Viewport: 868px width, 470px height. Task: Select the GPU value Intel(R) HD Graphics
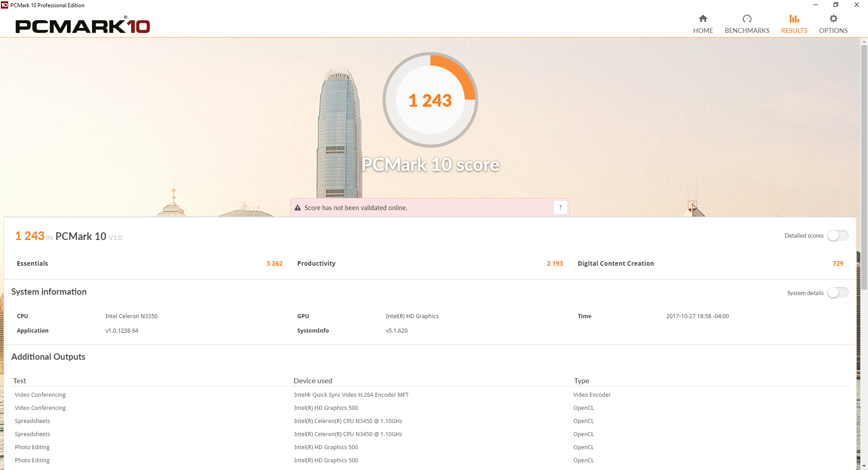coord(412,316)
